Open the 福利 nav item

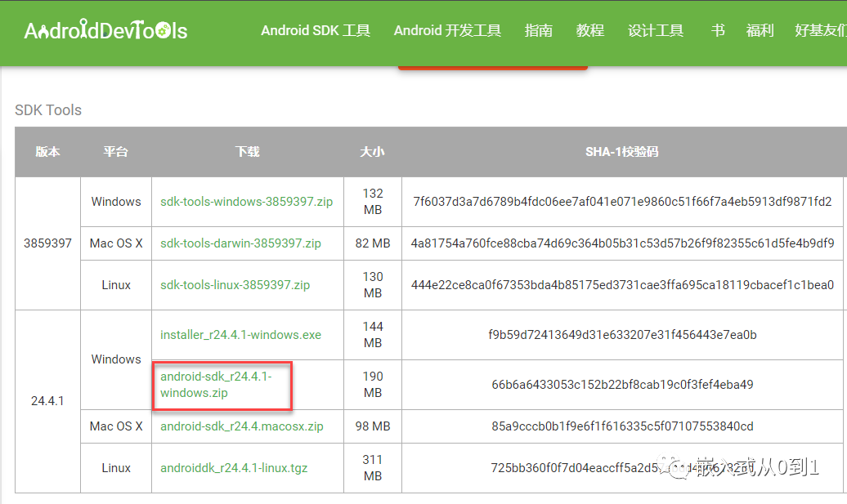pyautogui.click(x=760, y=30)
